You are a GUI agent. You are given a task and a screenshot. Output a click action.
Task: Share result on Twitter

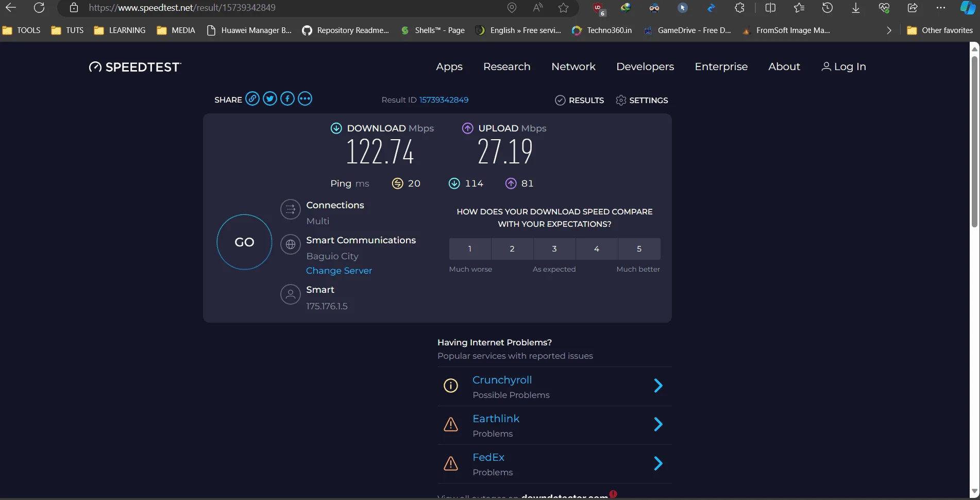tap(270, 98)
